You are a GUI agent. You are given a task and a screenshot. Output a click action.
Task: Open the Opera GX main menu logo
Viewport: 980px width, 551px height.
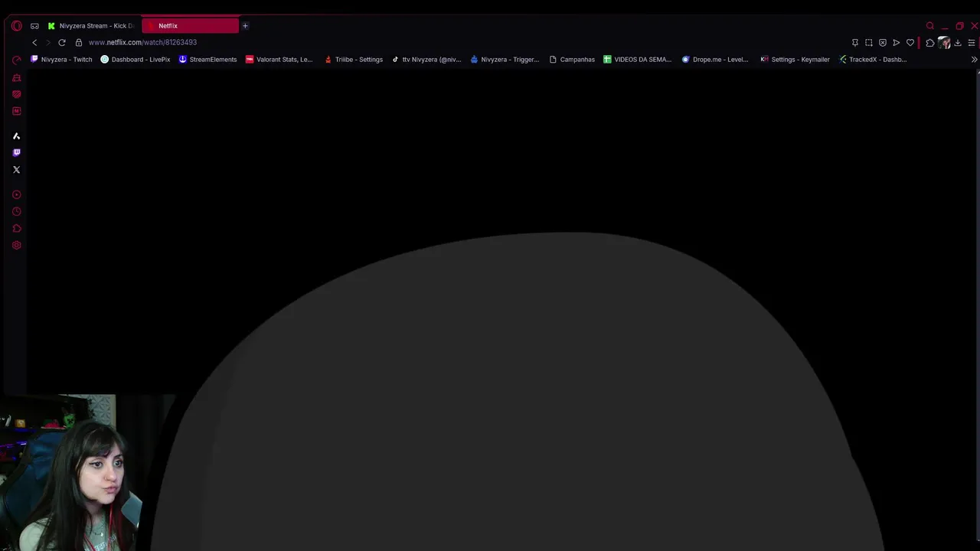pos(16,26)
